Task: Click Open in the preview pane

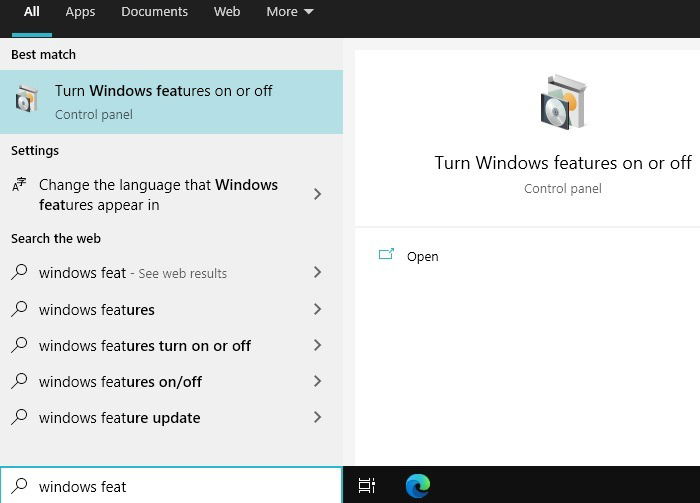Action: [x=422, y=257]
